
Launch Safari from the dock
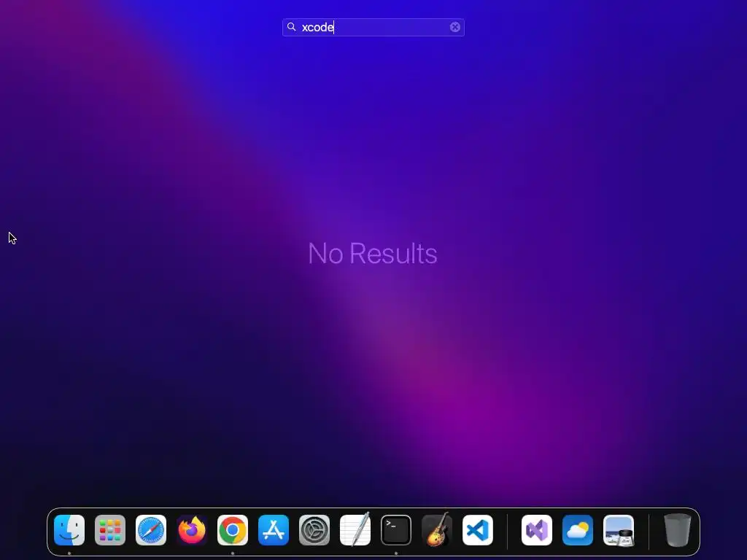151,530
